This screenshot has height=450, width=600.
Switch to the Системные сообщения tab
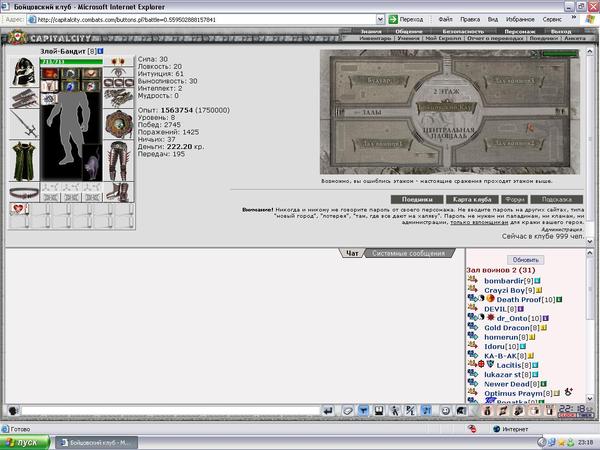pyautogui.click(x=408, y=253)
